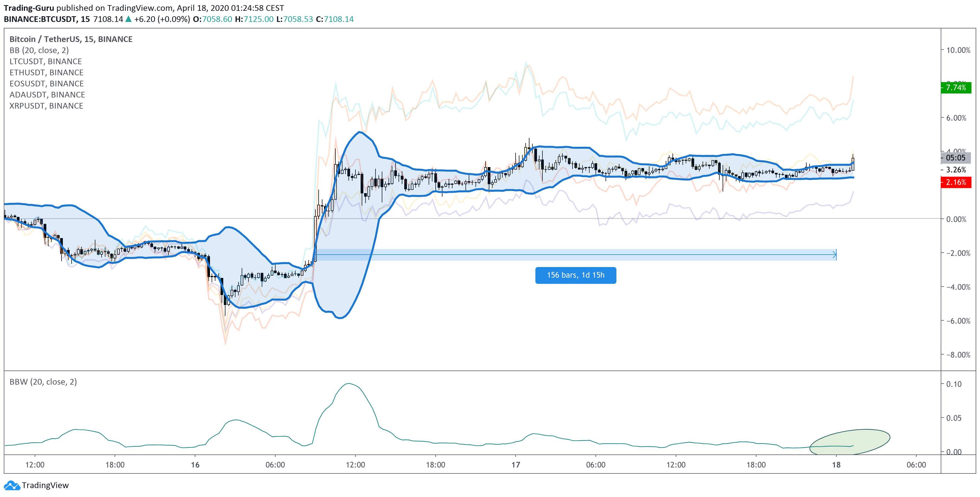Click the Trading-Guru author name

point(29,8)
